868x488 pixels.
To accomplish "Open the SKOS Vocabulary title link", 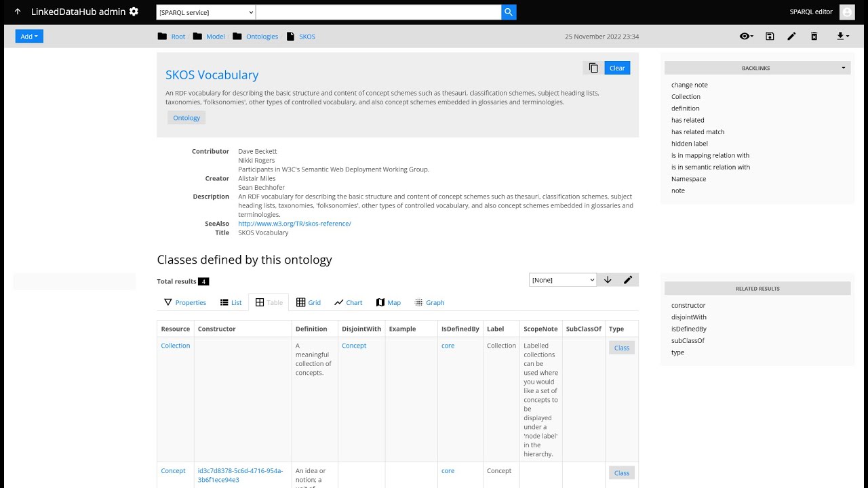I will 212,75.
